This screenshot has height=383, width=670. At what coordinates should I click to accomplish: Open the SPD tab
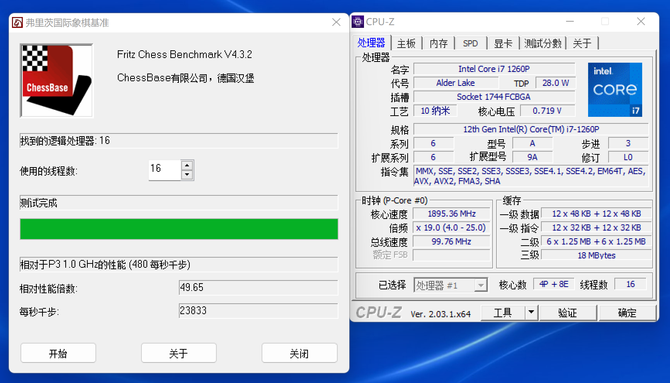pyautogui.click(x=470, y=43)
